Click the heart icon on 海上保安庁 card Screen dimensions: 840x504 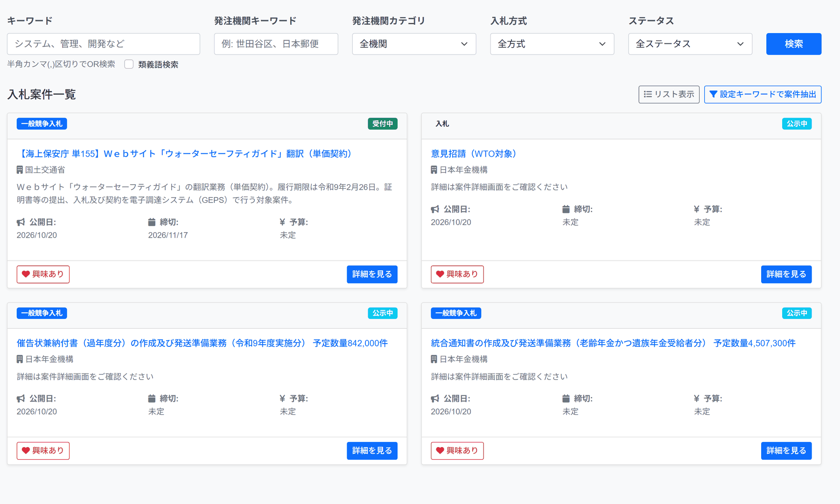click(x=26, y=274)
